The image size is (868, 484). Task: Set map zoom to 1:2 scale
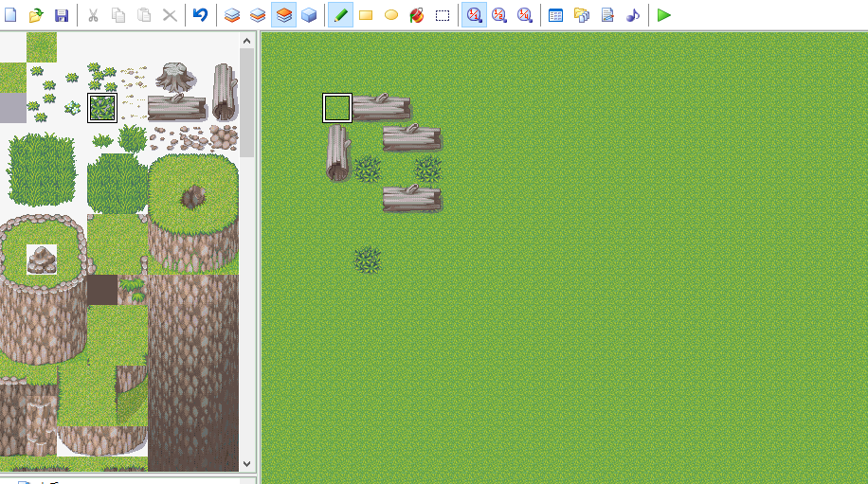point(498,15)
